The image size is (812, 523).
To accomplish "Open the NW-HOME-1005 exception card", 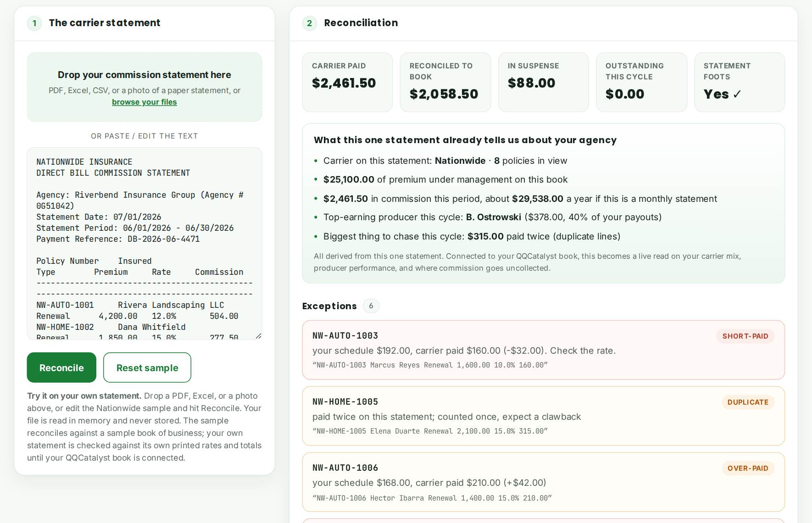I will pyautogui.click(x=544, y=416).
